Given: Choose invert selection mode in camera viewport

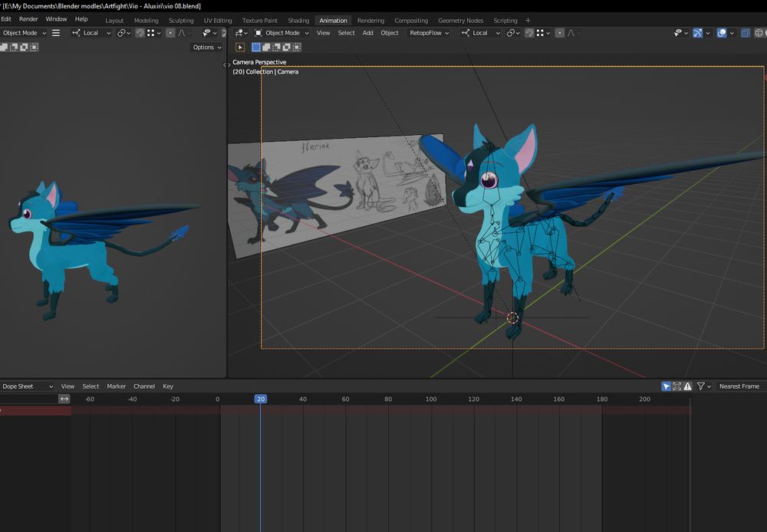Looking at the screenshot, I should (287, 47).
